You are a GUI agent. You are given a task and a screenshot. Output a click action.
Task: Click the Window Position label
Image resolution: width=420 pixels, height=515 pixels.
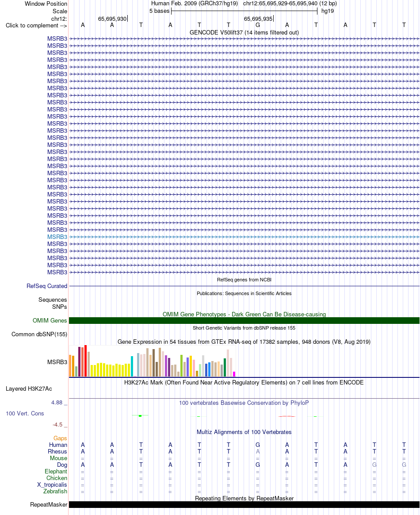point(46,4)
